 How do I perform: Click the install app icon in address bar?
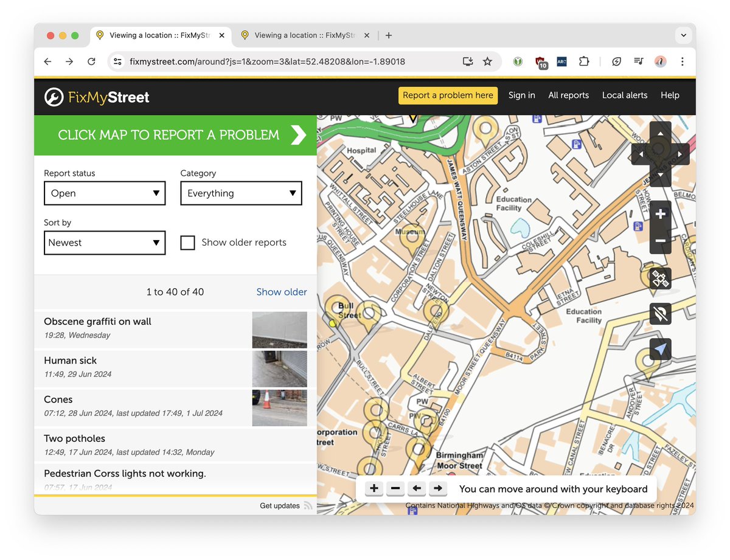click(467, 61)
